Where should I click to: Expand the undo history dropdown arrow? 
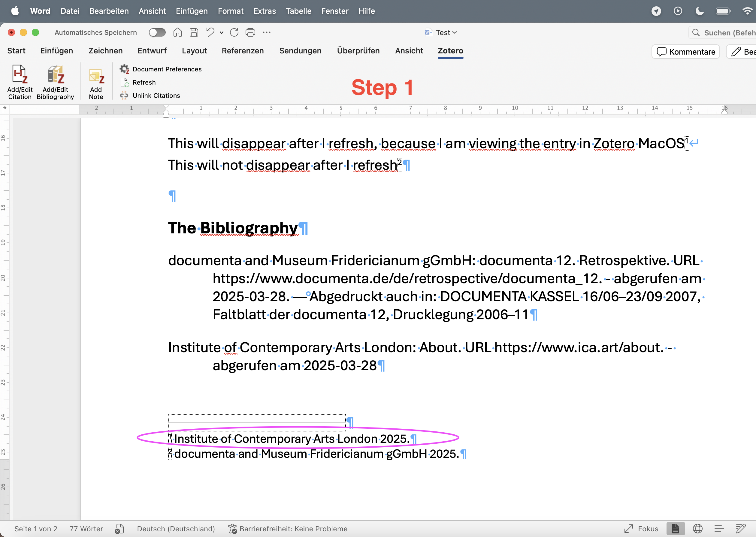coord(222,32)
